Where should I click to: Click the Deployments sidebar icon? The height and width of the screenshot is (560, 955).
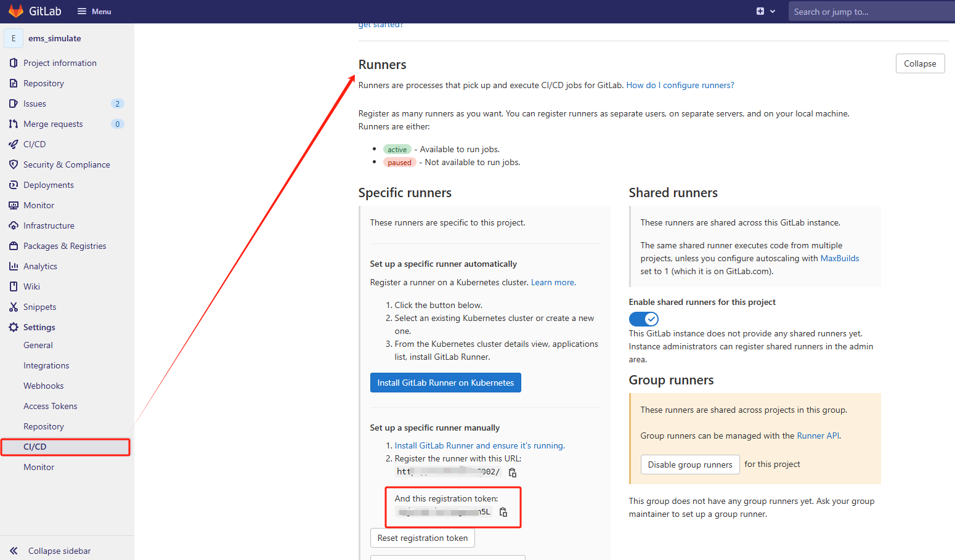(14, 185)
